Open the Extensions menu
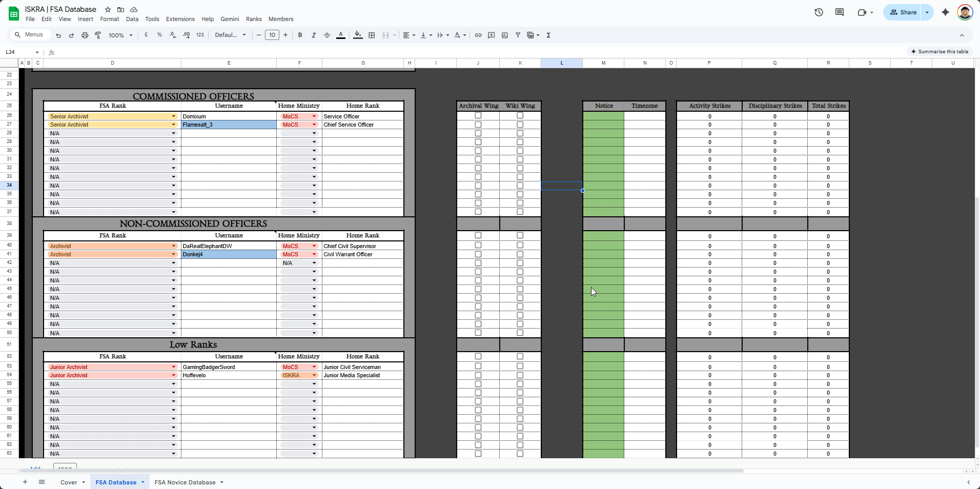The image size is (980, 489). (180, 19)
